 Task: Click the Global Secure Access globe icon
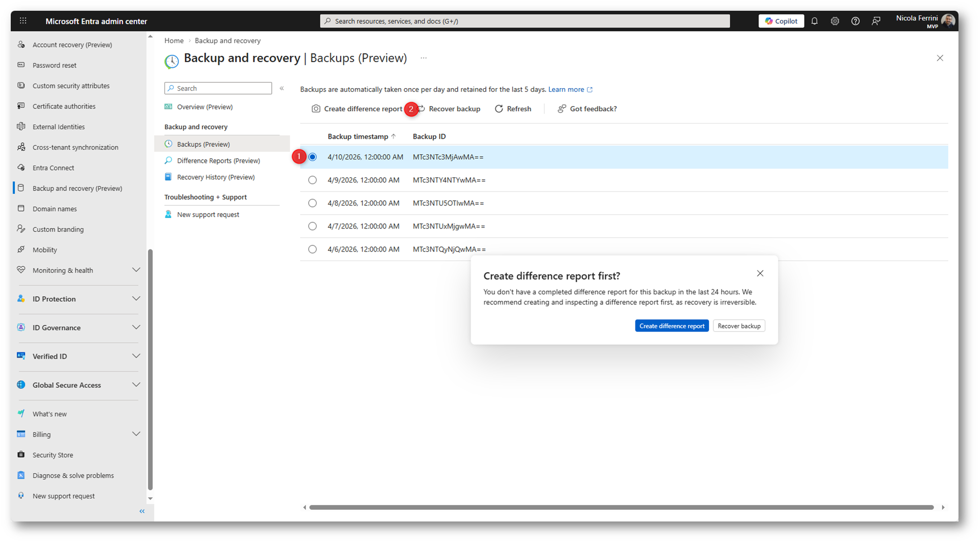[x=21, y=385]
